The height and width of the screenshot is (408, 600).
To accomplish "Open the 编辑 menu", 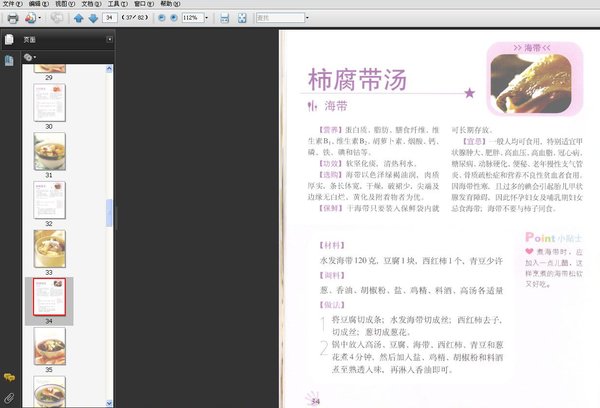I will (39, 4).
